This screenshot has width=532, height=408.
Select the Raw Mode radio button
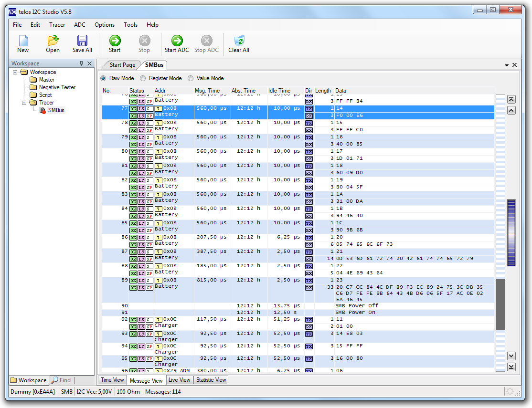click(103, 78)
